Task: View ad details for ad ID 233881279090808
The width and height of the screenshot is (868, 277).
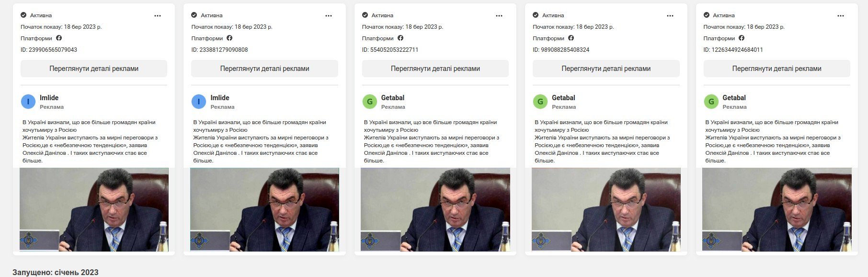Action: tap(264, 69)
